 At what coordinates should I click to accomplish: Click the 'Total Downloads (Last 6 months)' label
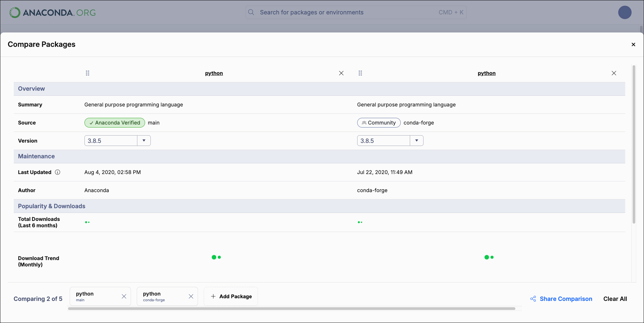click(x=39, y=222)
